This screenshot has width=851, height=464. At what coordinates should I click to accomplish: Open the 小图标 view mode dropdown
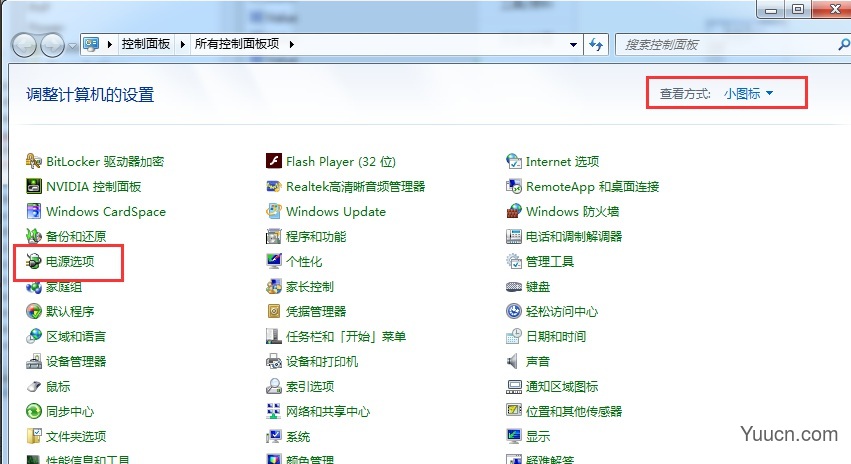tap(748, 93)
